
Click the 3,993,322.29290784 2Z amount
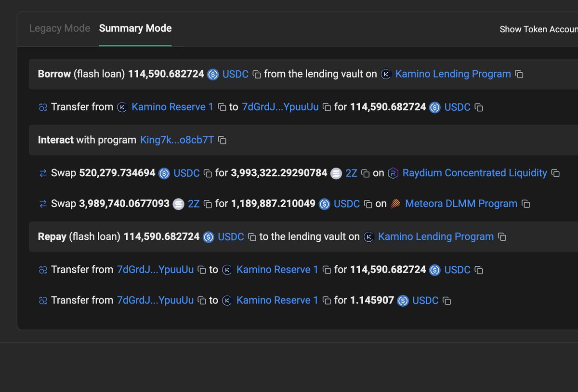[279, 173]
